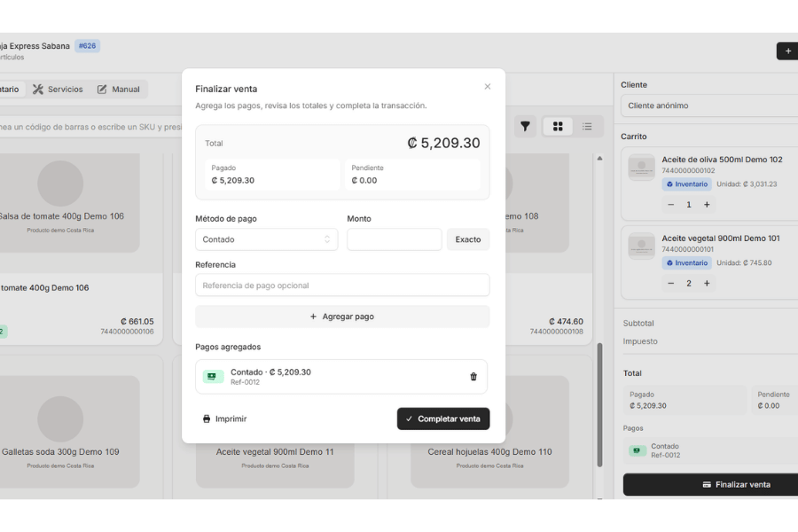Screen dimensions: 798x532
Task: Increase quantity of Aceite vegetal 900ml Demo 101
Action: click(x=707, y=284)
